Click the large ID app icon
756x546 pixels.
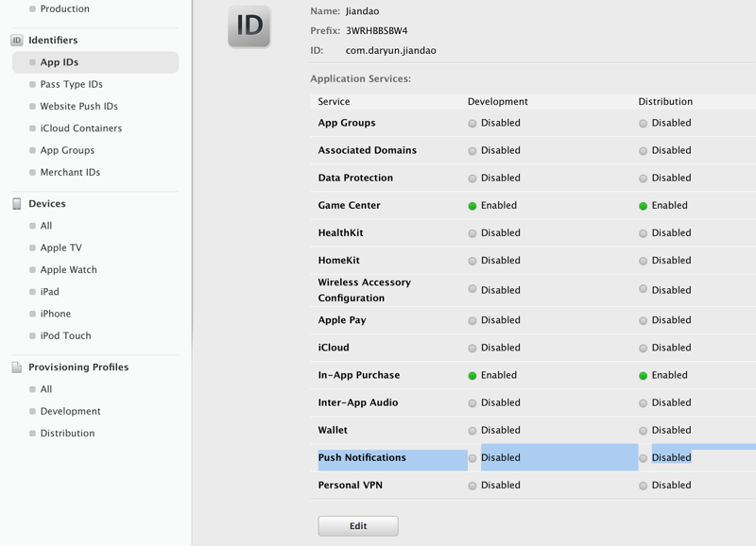249,26
